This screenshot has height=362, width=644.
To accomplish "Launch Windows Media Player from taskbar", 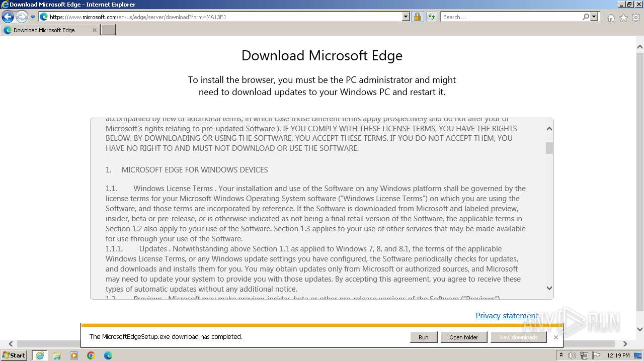I will pos(74,355).
